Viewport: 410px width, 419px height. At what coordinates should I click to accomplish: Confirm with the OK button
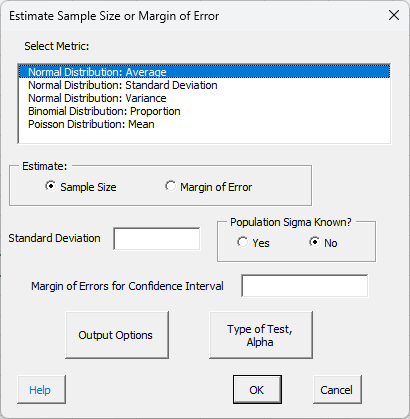click(257, 389)
